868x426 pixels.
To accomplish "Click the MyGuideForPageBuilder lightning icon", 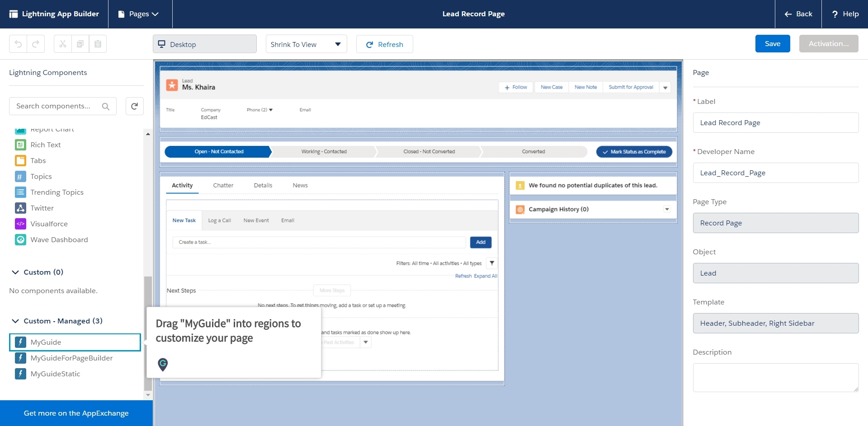I will click(x=20, y=358).
